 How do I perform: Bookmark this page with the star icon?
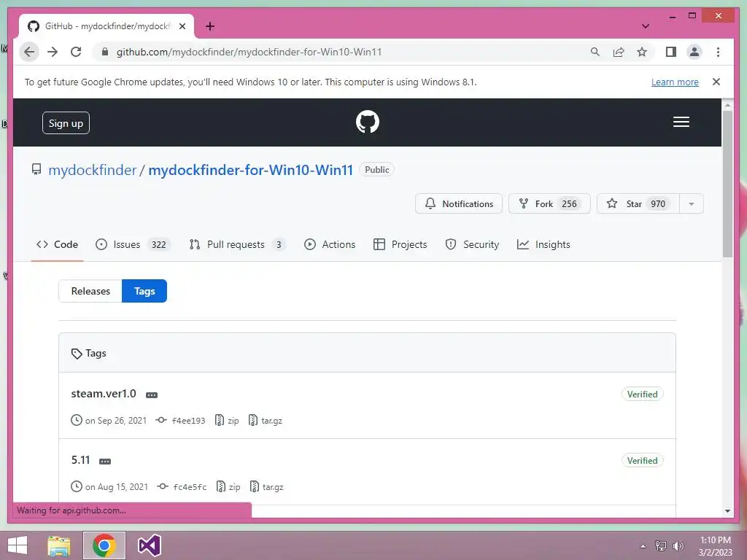[x=642, y=52]
